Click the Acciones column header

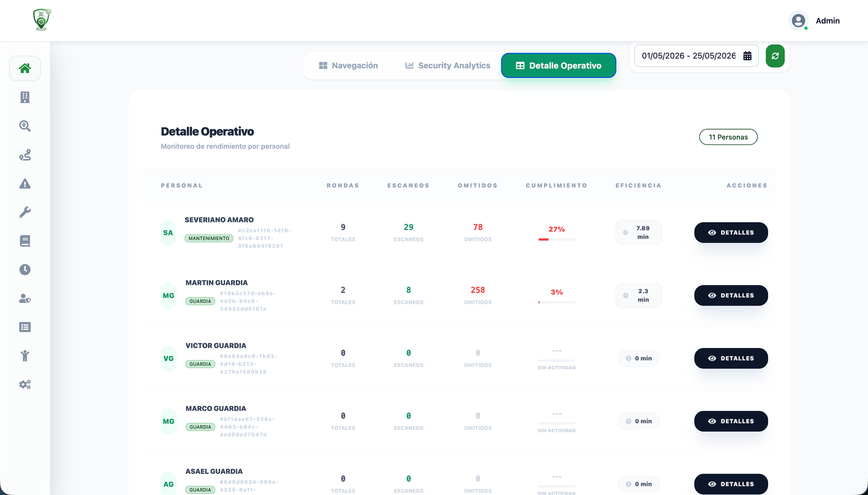pos(747,186)
